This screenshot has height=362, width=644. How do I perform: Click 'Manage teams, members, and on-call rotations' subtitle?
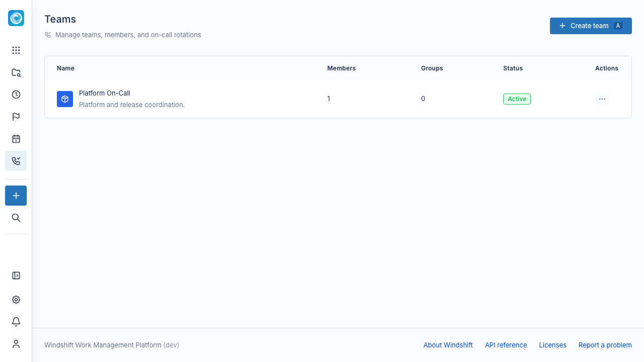pyautogui.click(x=128, y=35)
